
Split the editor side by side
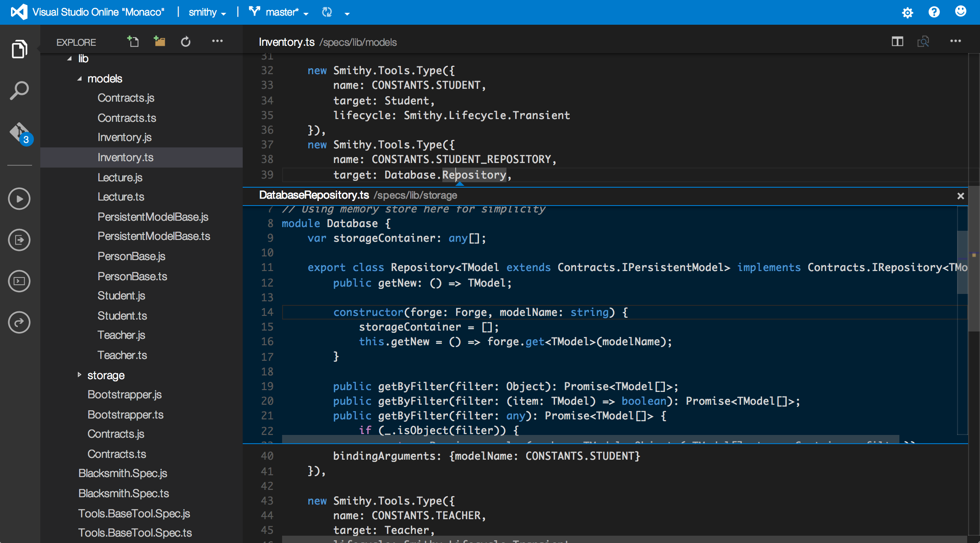tap(897, 42)
